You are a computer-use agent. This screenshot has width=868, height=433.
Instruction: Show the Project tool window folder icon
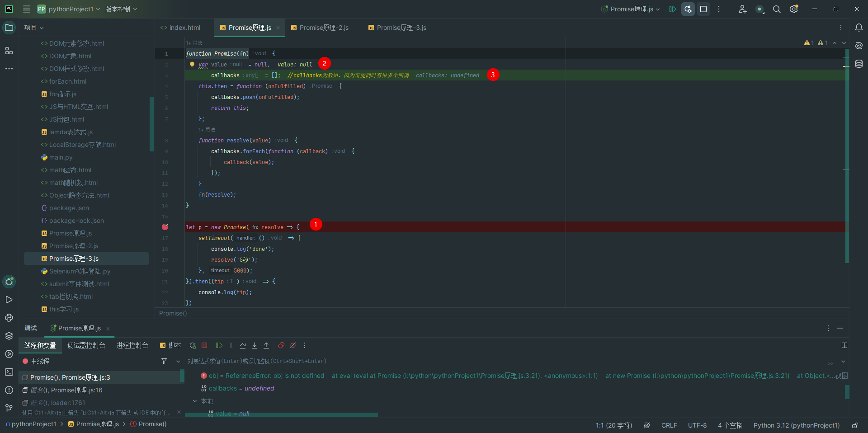pos(9,28)
